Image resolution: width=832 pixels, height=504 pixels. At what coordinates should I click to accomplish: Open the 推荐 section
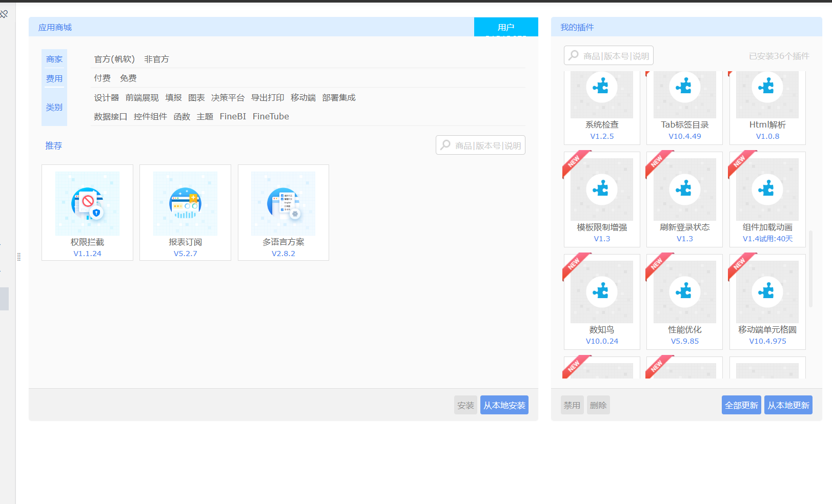[54, 146]
